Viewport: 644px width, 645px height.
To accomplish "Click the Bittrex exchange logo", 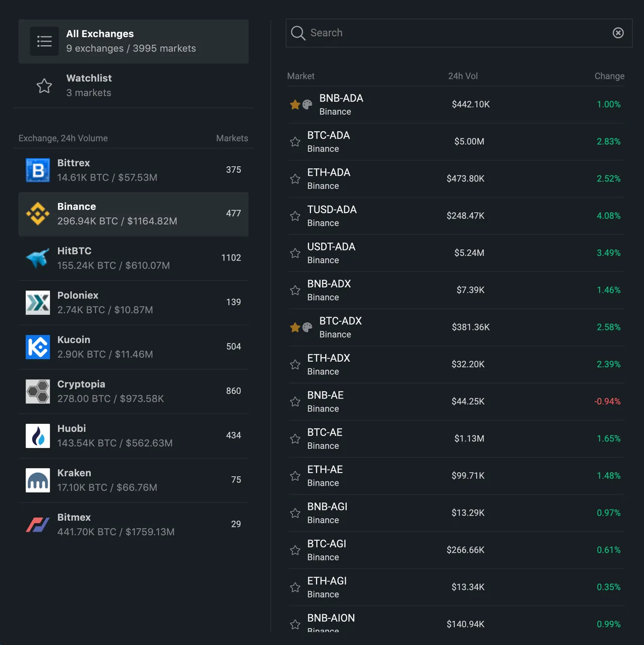I will point(38,170).
